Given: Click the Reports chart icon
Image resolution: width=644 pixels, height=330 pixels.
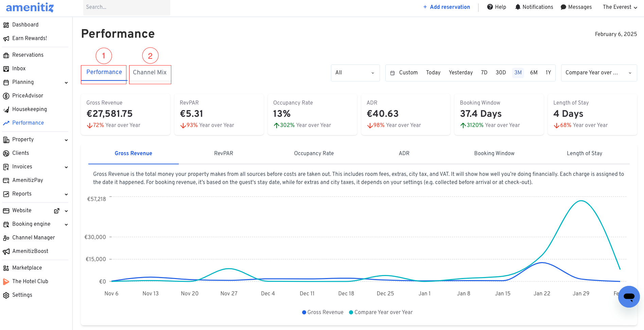Looking at the screenshot, I should tap(6, 194).
